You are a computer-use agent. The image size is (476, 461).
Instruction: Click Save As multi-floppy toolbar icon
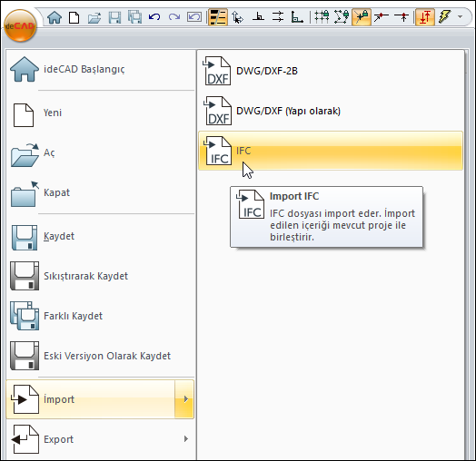[134, 17]
